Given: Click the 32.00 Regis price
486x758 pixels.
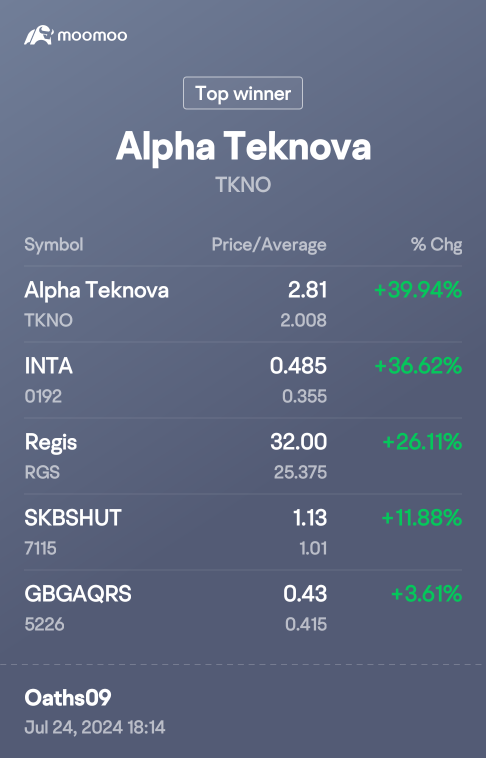Looking at the screenshot, I should tap(298, 442).
